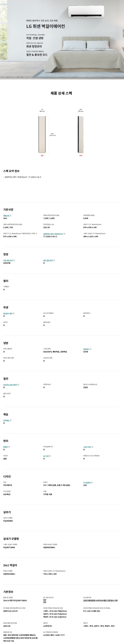Viewport: 124px width, 644px height.
Task: Click the info icon beside 셀프 청정 관리
Action: 54,260
